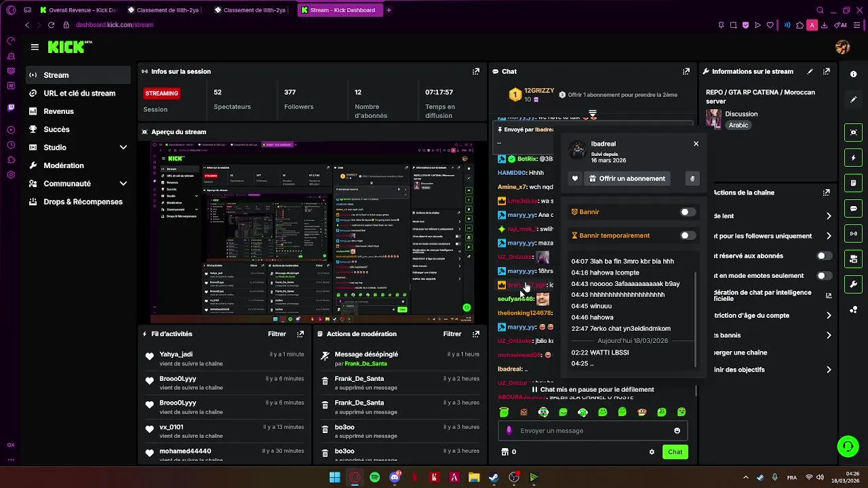868x488 pixels.
Task: Go to Stream in the sidebar
Action: 79,75
